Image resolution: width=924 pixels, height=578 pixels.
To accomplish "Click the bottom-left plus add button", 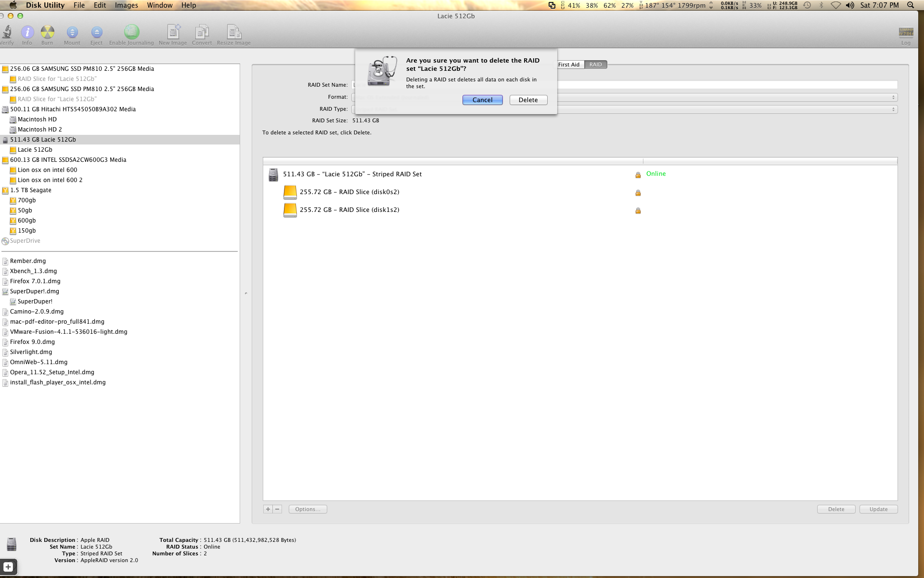I will click(x=8, y=567).
